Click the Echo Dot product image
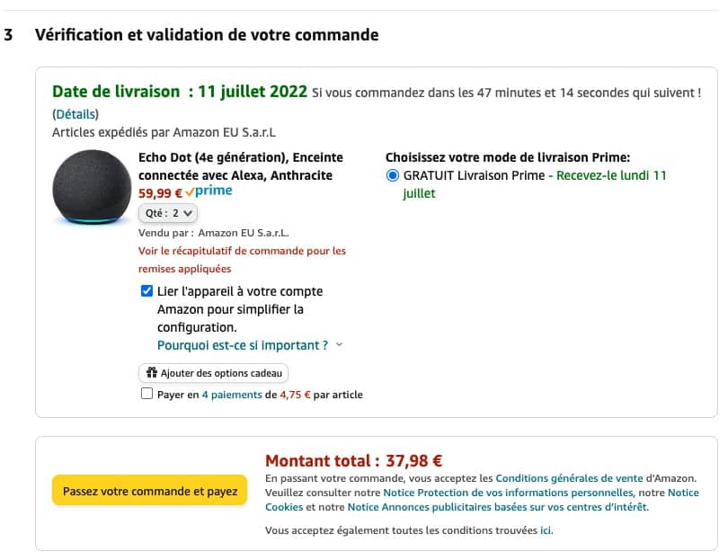Image resolution: width=728 pixels, height=560 pixels. (x=92, y=188)
